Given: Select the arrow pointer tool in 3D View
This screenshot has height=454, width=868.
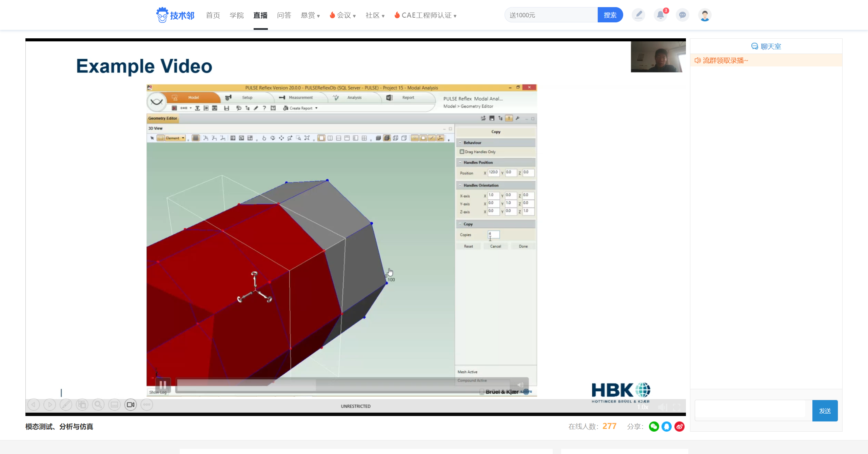Looking at the screenshot, I should [152, 138].
